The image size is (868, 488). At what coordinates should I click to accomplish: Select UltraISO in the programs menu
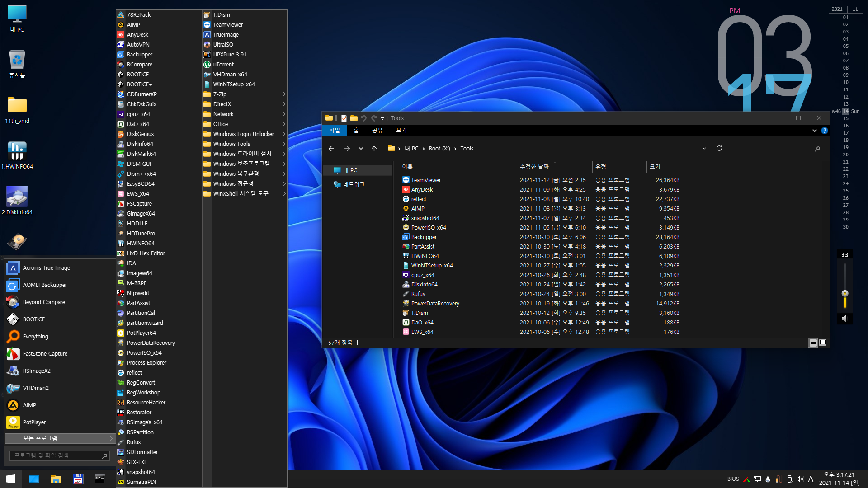tap(223, 45)
